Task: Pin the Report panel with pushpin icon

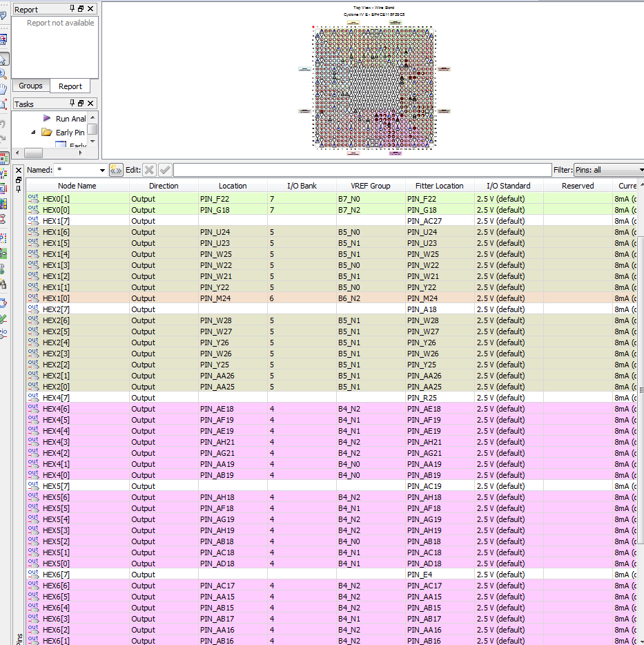Action: (x=72, y=9)
